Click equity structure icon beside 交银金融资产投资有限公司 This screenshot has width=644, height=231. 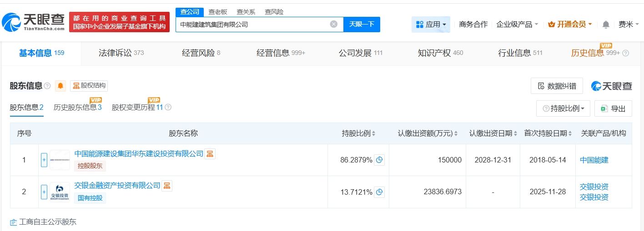coord(167,186)
